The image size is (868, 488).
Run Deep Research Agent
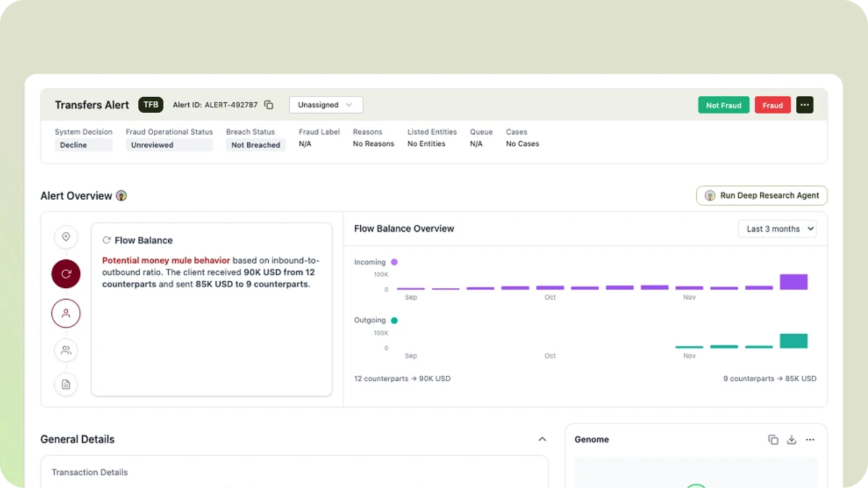tap(762, 195)
